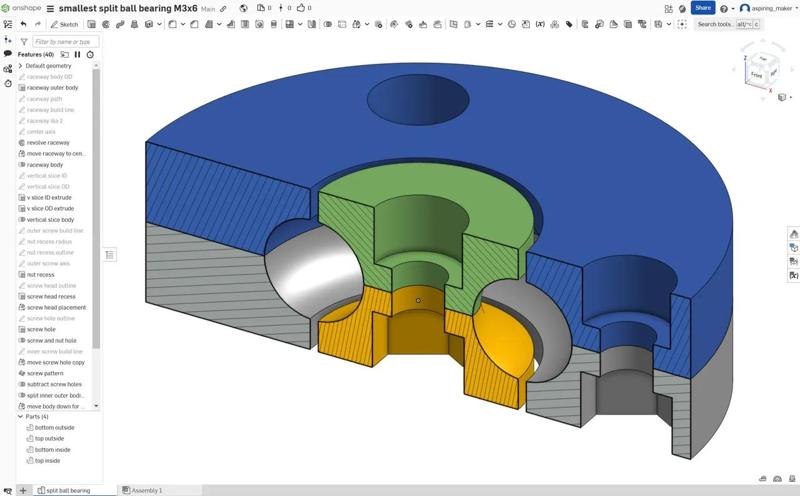Viewport: 800px width, 496px height.
Task: Select the revolve raceway feature
Action: click(x=48, y=143)
